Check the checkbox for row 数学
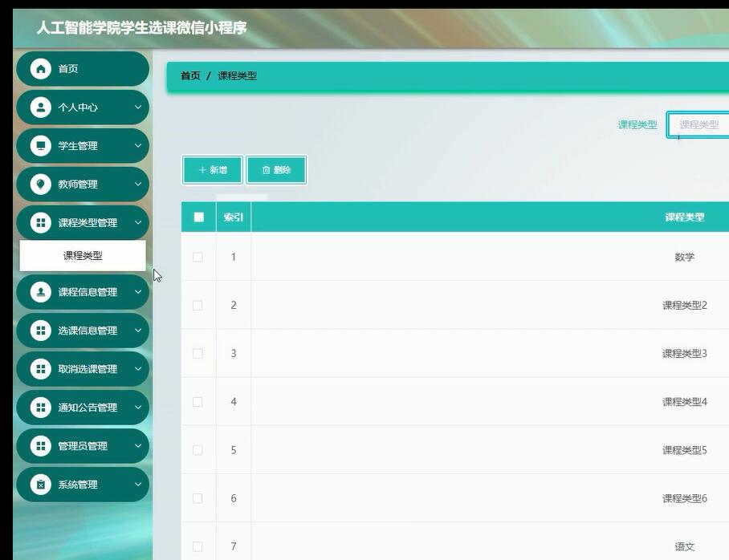The width and height of the screenshot is (729, 560). point(198,257)
